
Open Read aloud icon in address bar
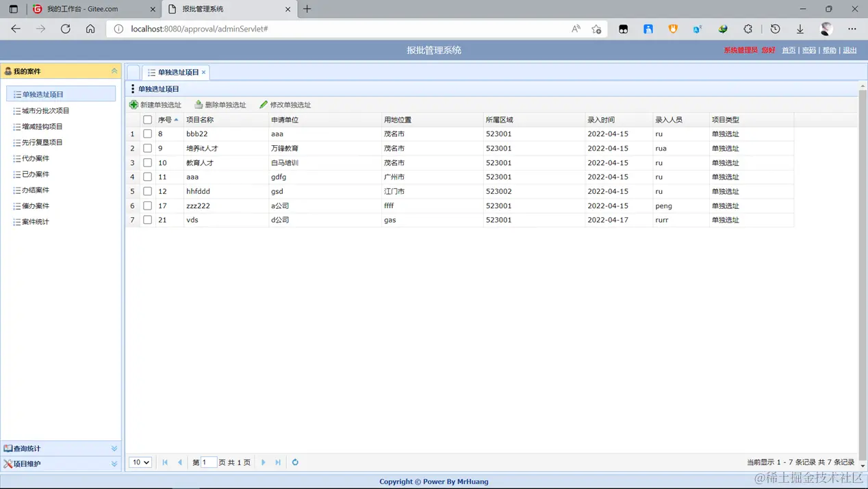pyautogui.click(x=576, y=29)
